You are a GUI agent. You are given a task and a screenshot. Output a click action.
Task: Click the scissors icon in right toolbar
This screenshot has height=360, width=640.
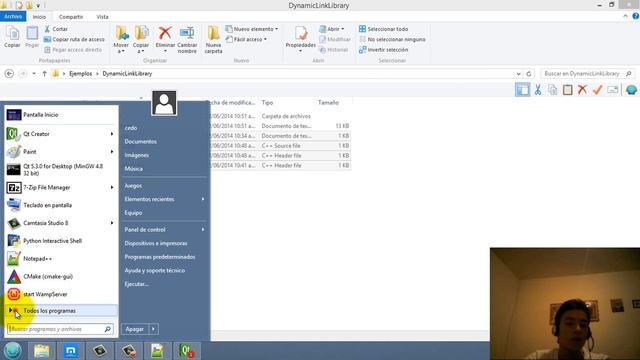[538, 90]
